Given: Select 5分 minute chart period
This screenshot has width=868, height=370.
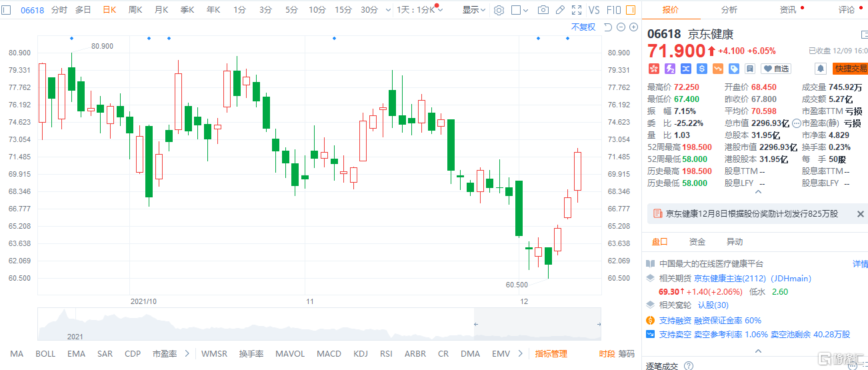Looking at the screenshot, I should tap(291, 10).
